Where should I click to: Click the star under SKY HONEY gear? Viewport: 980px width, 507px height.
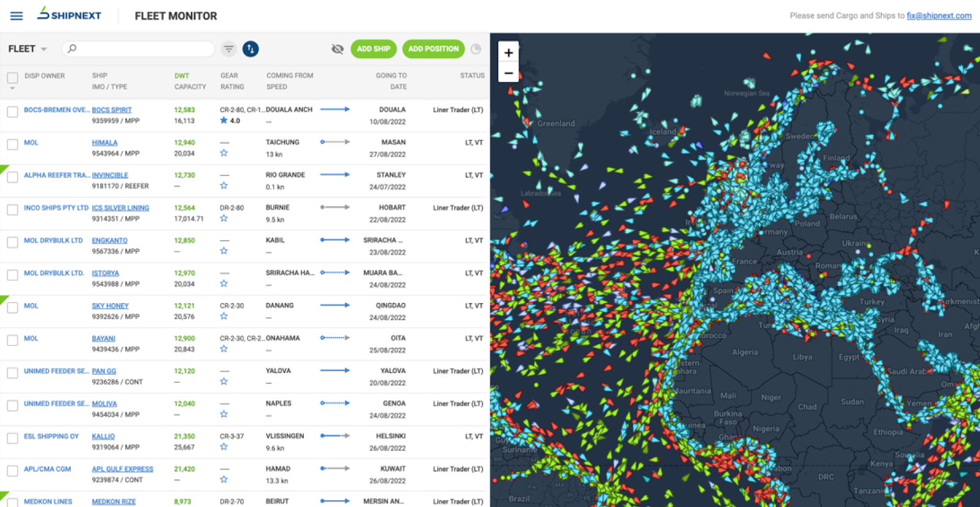(x=224, y=316)
